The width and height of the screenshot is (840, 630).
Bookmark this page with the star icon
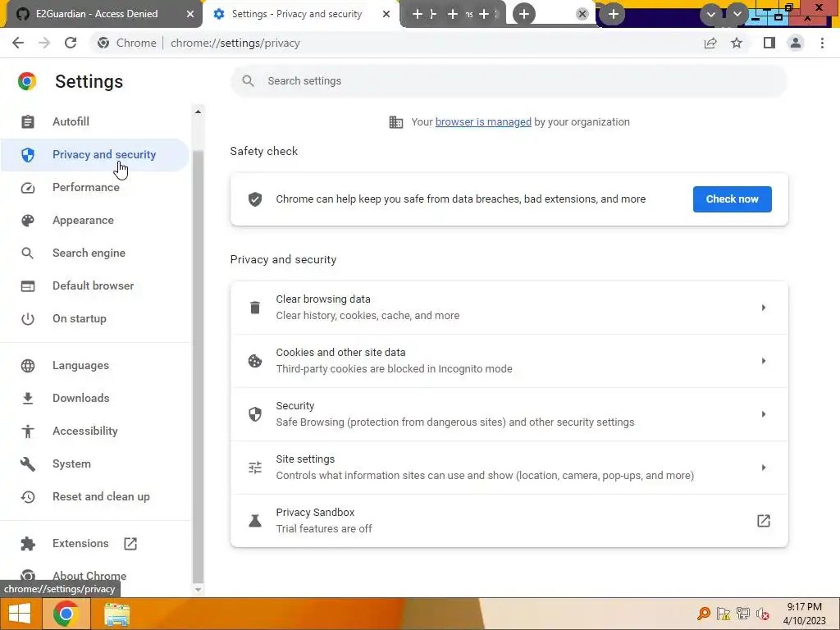(x=737, y=43)
